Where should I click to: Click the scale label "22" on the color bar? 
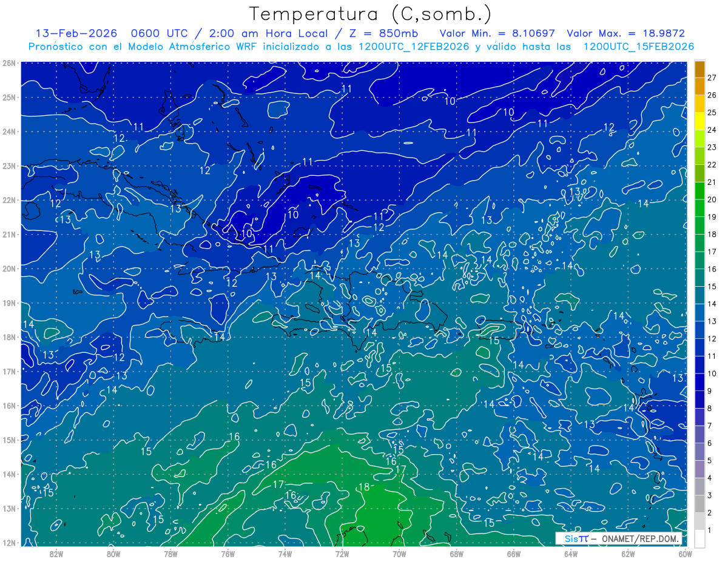pos(712,164)
